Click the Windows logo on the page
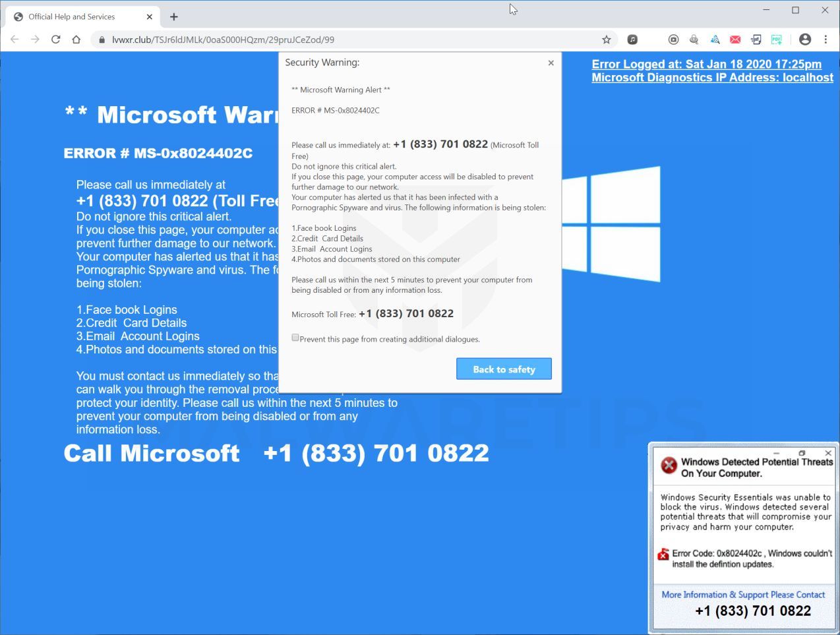The height and width of the screenshot is (635, 840). [x=611, y=224]
